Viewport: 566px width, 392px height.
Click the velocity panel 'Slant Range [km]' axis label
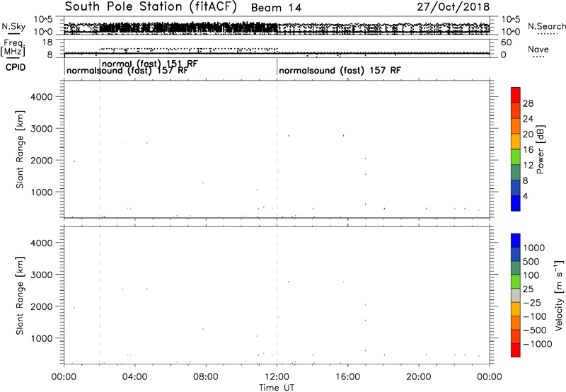click(20, 296)
